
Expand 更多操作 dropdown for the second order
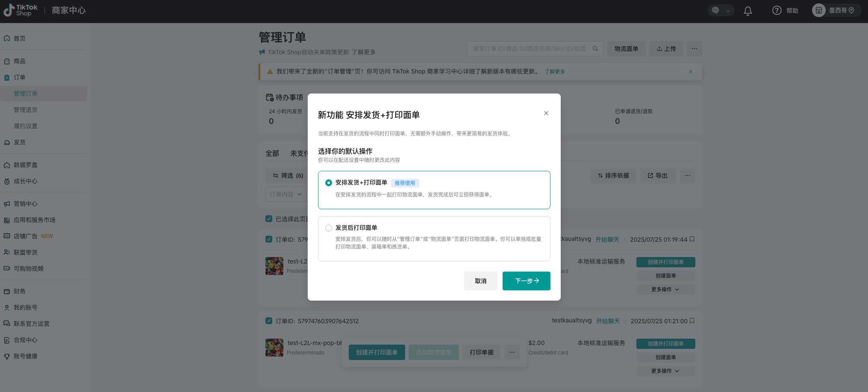pyautogui.click(x=665, y=371)
